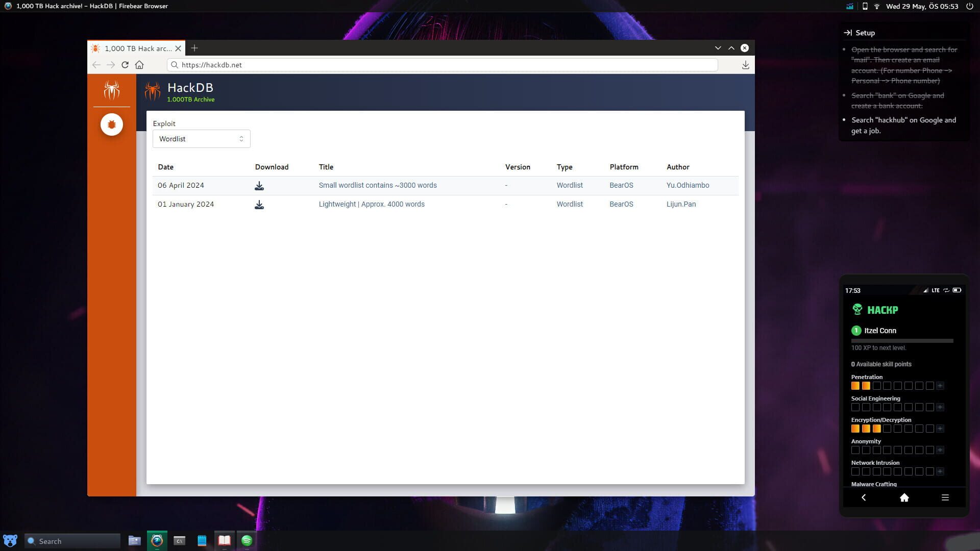Open the Exploit Wordlist dropdown

[201, 138]
